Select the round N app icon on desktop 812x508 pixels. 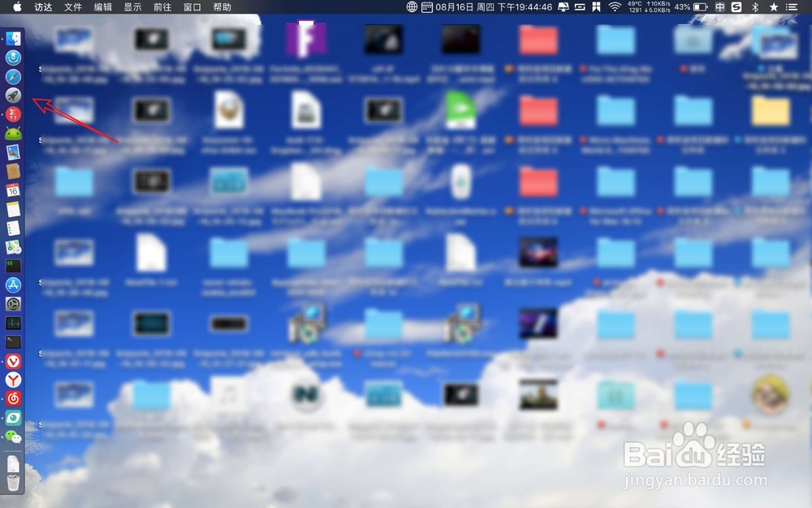click(x=305, y=395)
